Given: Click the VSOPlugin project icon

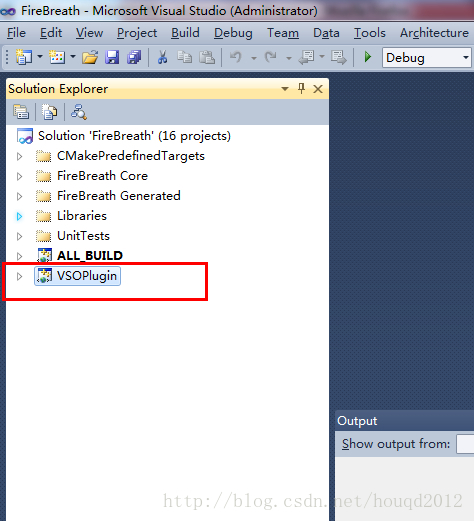Looking at the screenshot, I should 45,276.
